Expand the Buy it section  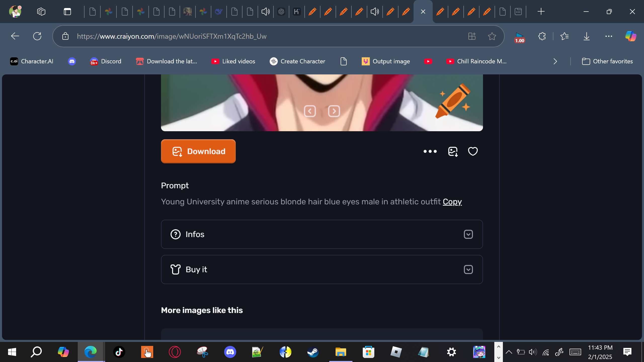pos(468,269)
